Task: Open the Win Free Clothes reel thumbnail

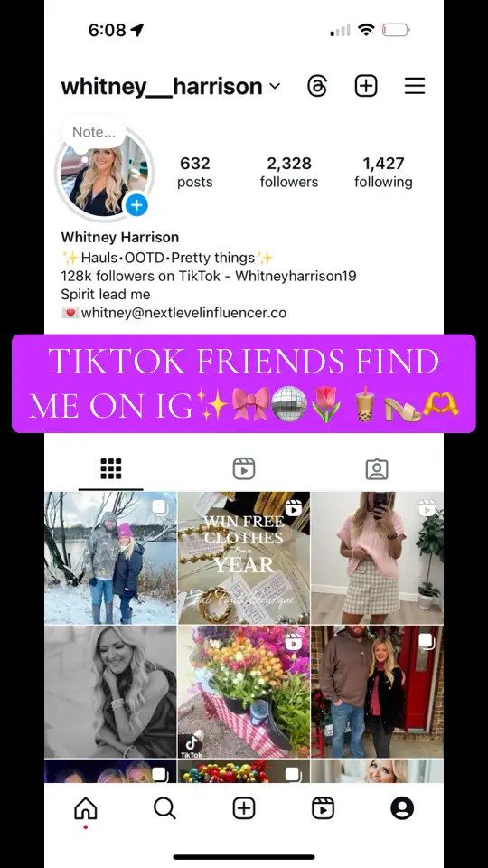Action: point(244,558)
